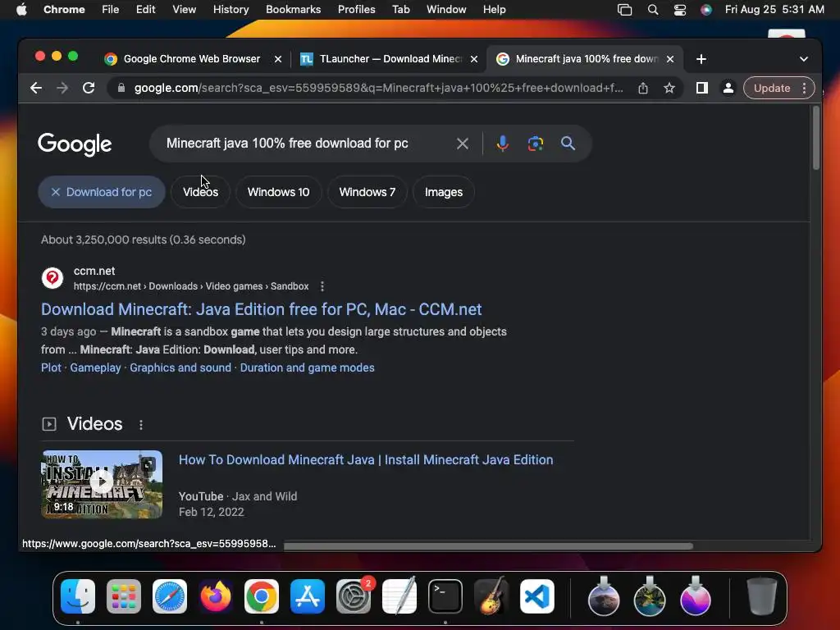The image size is (840, 630).
Task: Open the History menu
Action: (231, 10)
